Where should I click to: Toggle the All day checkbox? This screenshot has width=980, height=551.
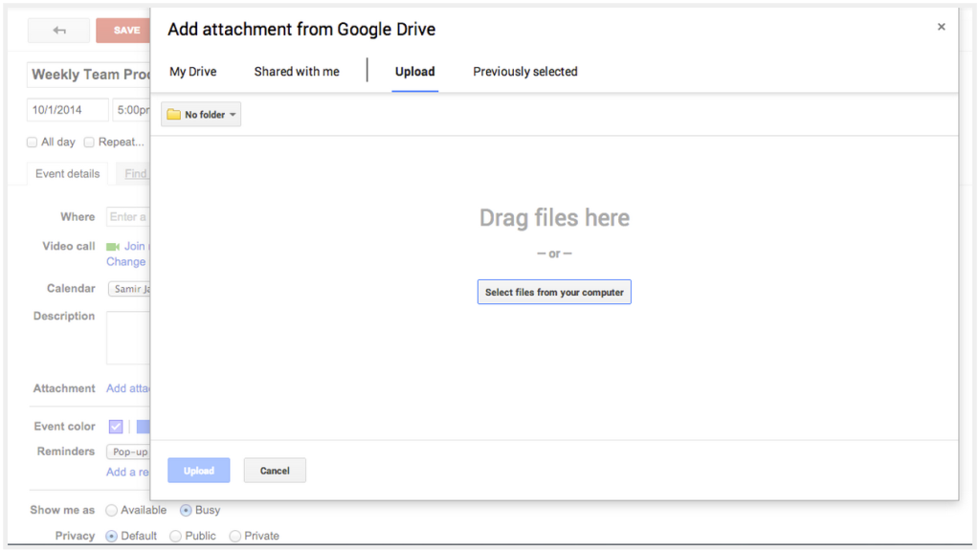click(32, 143)
